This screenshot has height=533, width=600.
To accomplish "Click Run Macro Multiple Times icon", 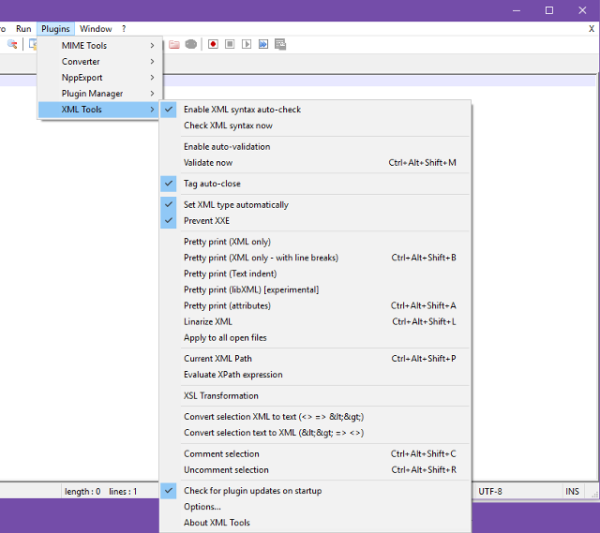I will [264, 45].
